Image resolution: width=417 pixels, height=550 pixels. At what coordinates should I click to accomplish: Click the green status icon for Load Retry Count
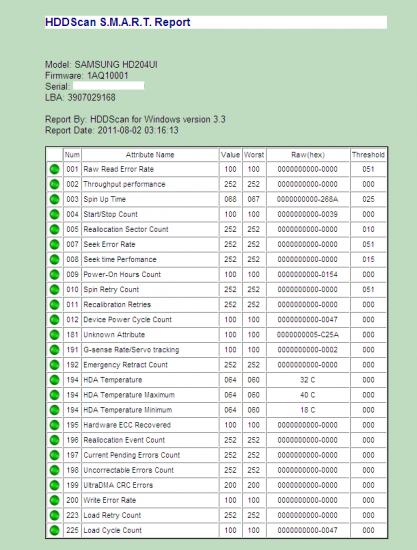pos(54,516)
